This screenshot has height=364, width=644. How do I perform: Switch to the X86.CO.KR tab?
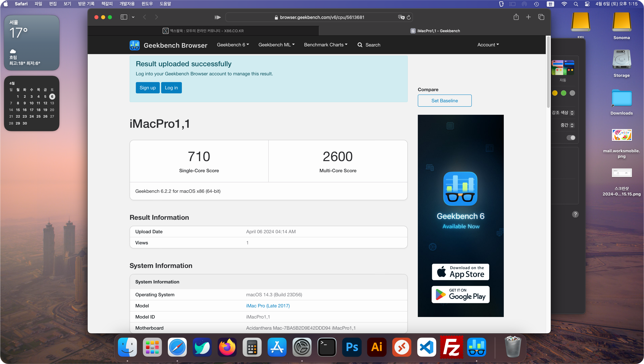point(203,31)
